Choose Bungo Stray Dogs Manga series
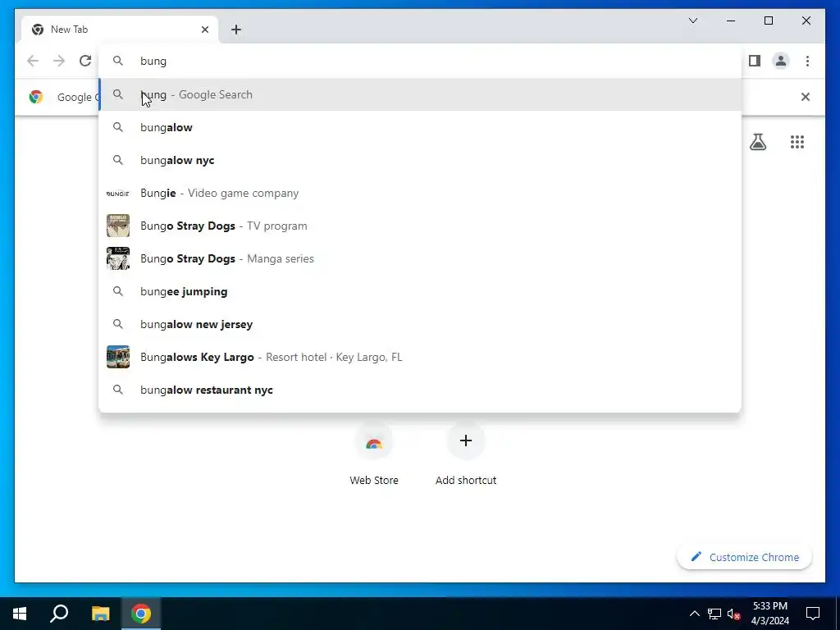Screen dimensions: 840x630 tap(420, 258)
